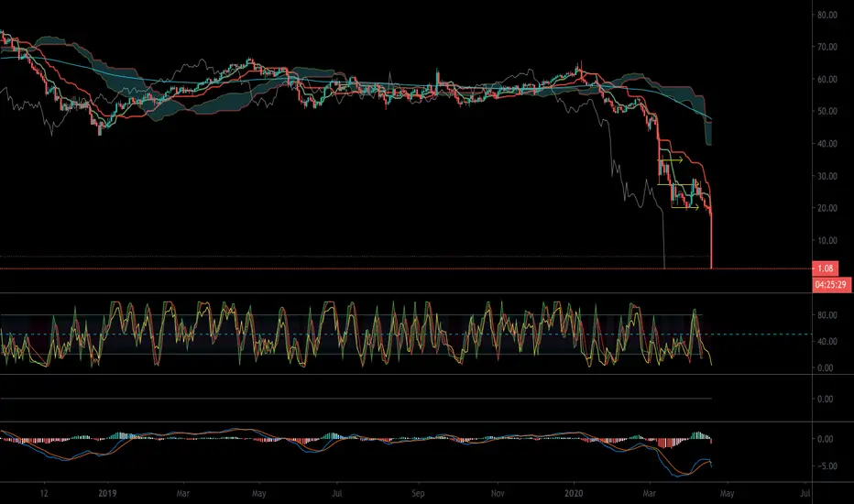Select the lower yellow arrow drawing near 20.00
The image size is (854, 504).
pos(685,207)
